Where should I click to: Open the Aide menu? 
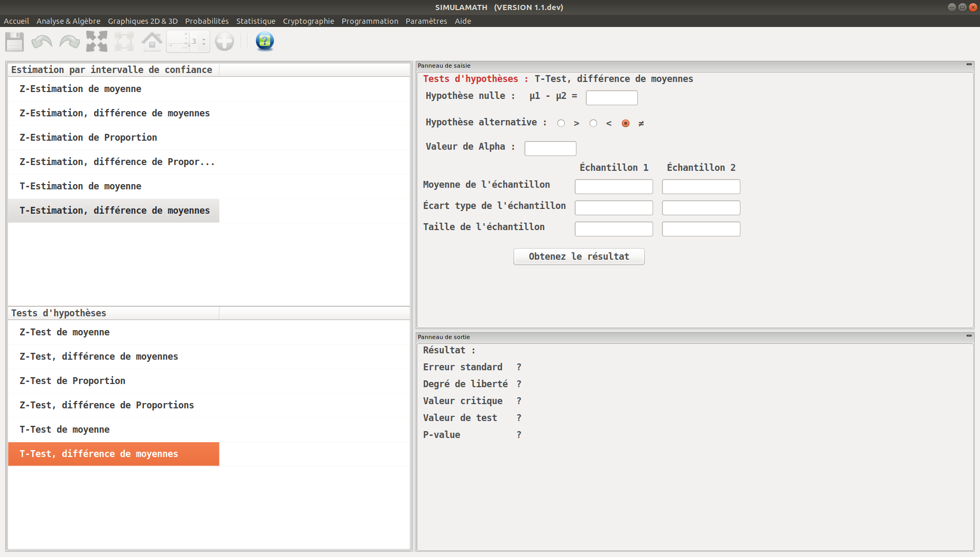click(x=463, y=21)
